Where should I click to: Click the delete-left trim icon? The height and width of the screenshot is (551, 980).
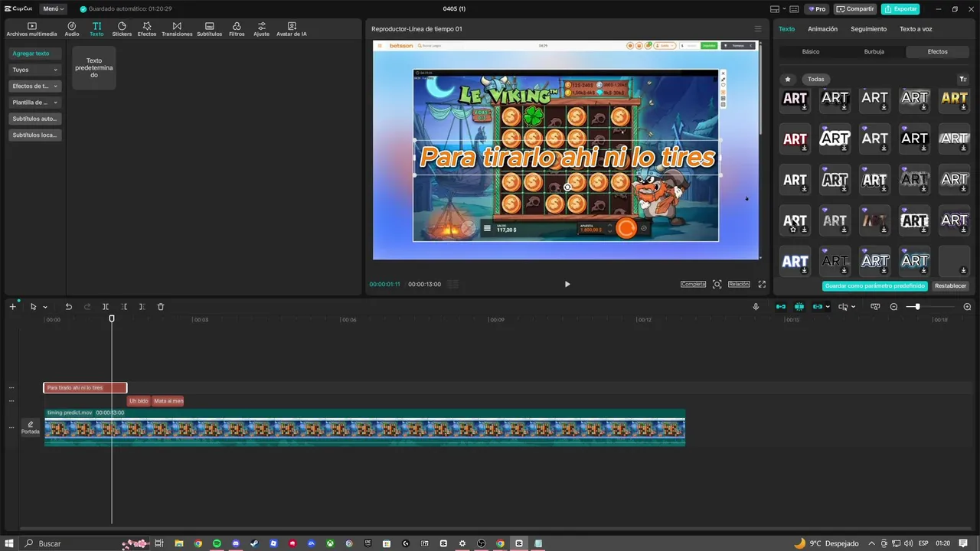[x=124, y=307]
